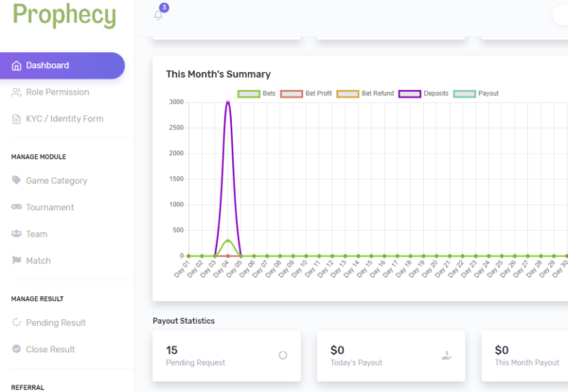Screen dimensions: 568x392
Task: Click the Match flag icon
Action: 16,259
